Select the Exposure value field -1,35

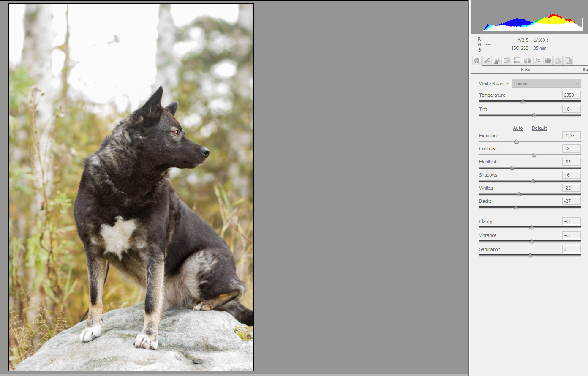[x=571, y=136]
